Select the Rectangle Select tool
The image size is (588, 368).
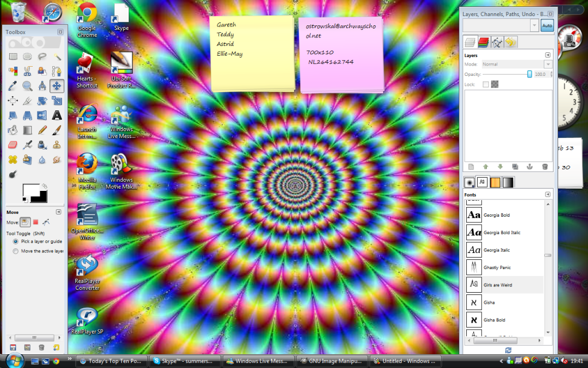click(13, 57)
